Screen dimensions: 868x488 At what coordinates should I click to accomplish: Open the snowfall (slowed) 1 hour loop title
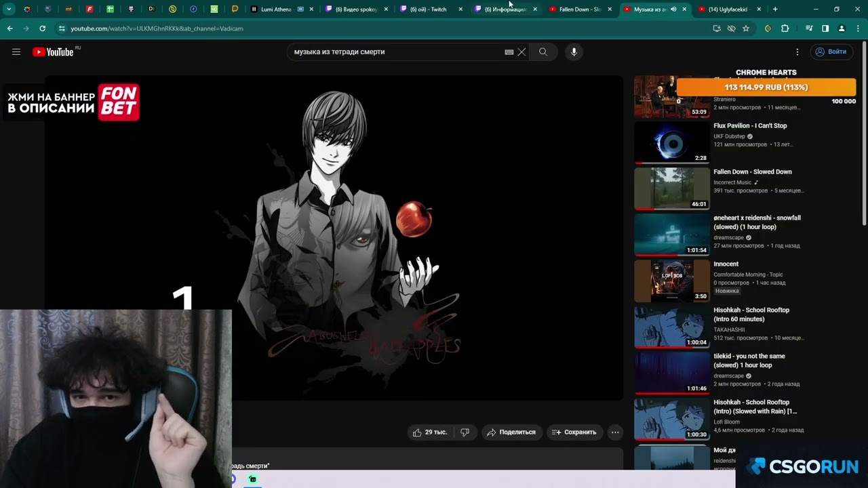[x=757, y=222]
